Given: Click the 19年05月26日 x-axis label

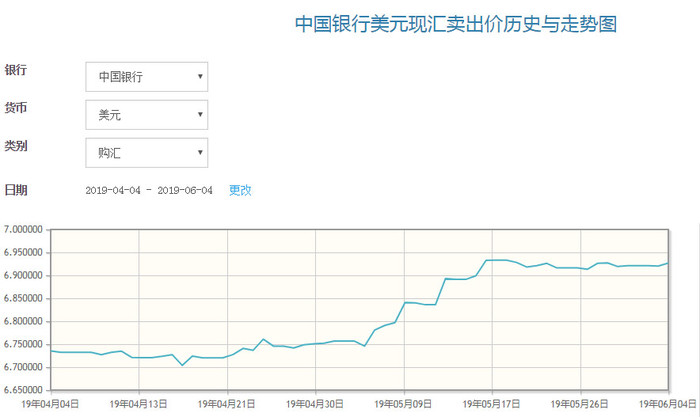Looking at the screenshot, I should pyautogui.click(x=580, y=404).
